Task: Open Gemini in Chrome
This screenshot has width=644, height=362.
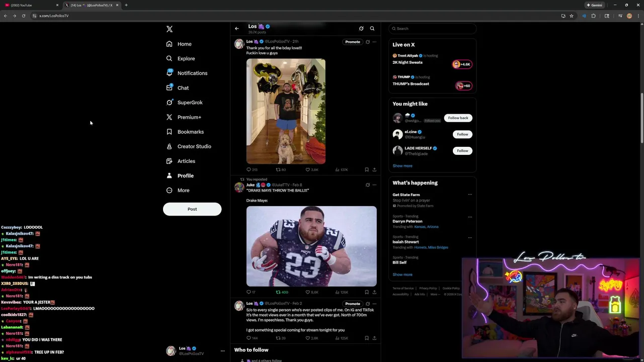Action: click(x=594, y=5)
